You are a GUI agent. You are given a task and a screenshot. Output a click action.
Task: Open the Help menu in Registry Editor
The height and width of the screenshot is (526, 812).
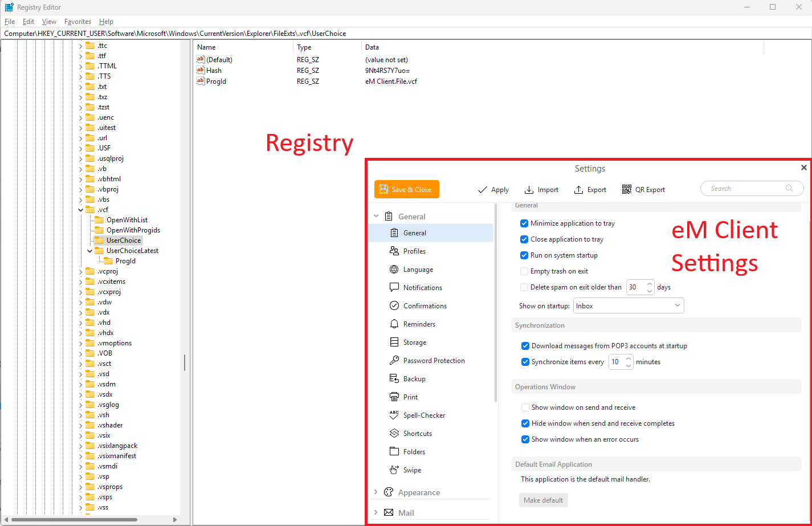coord(106,22)
